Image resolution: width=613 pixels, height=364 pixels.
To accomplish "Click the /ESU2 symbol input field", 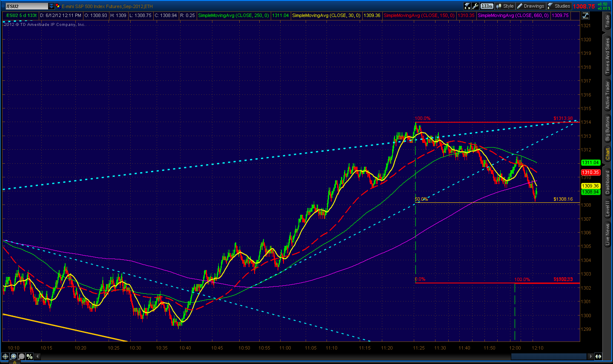I will coord(26,6).
